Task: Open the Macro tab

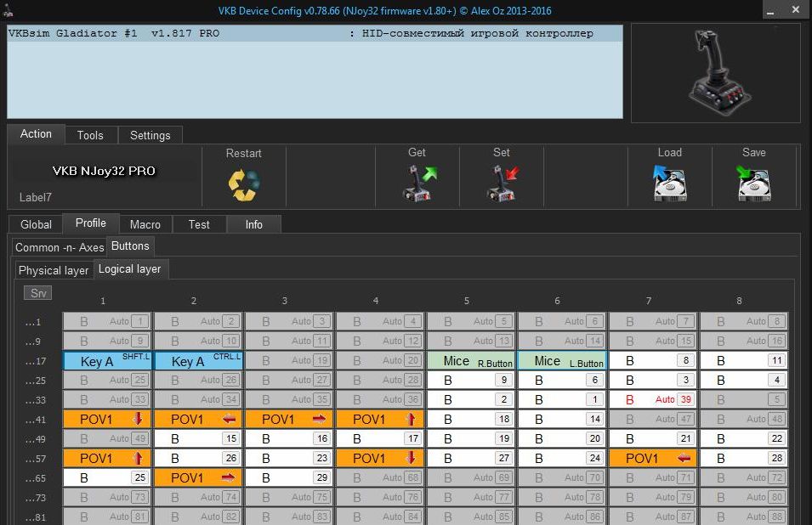Action: tap(145, 224)
